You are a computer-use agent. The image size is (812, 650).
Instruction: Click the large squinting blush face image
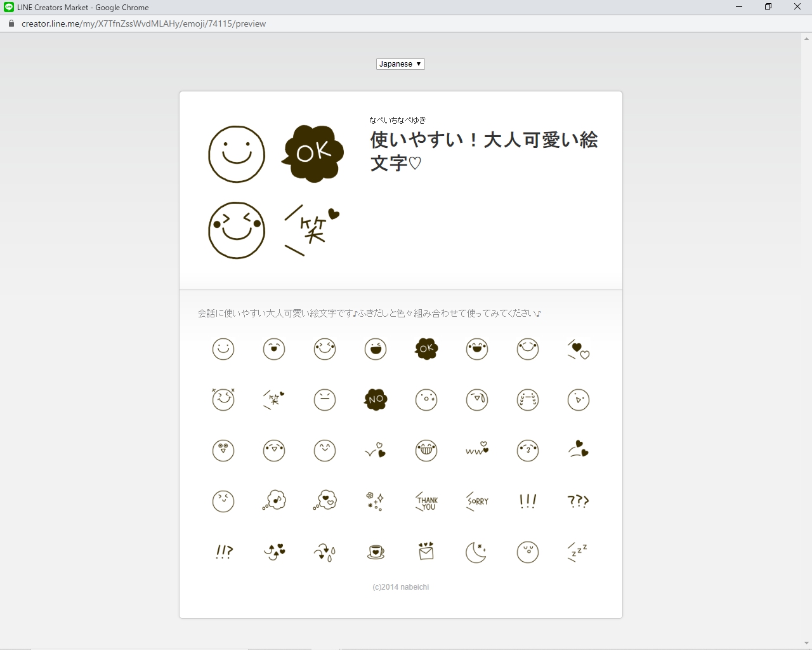[x=236, y=230]
